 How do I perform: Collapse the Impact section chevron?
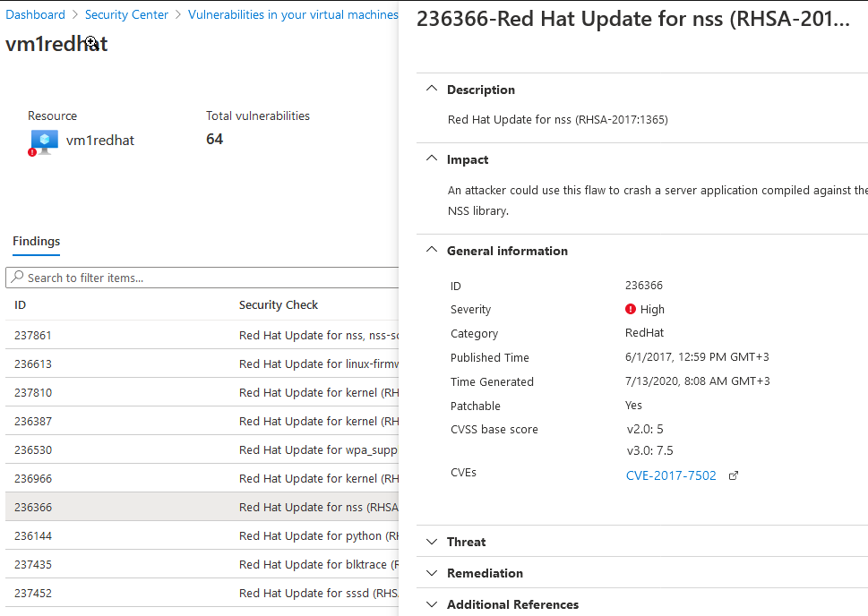tap(432, 158)
